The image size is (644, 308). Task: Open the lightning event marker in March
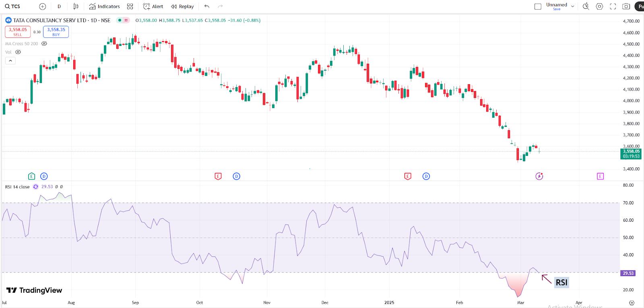click(x=539, y=176)
